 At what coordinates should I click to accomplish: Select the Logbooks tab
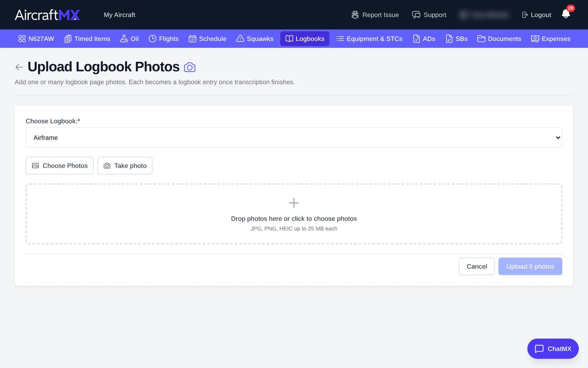click(x=305, y=39)
